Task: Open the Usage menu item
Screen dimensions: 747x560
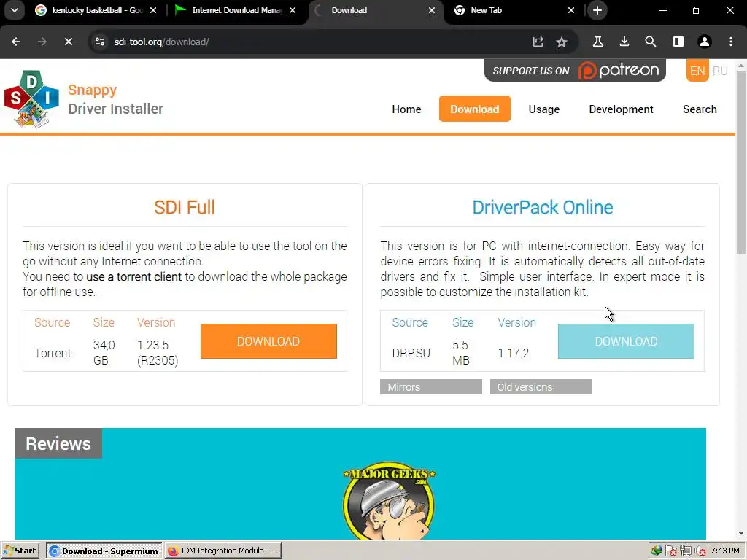Action: [x=543, y=109]
